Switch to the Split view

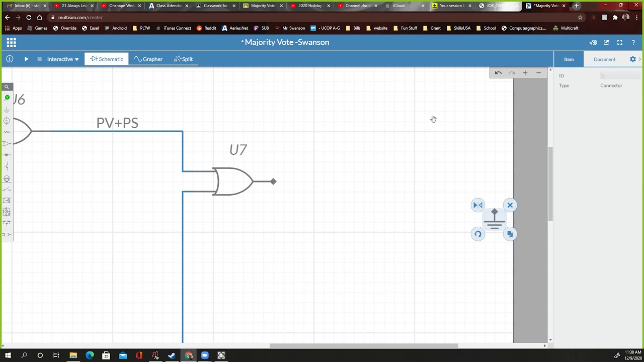tap(183, 59)
